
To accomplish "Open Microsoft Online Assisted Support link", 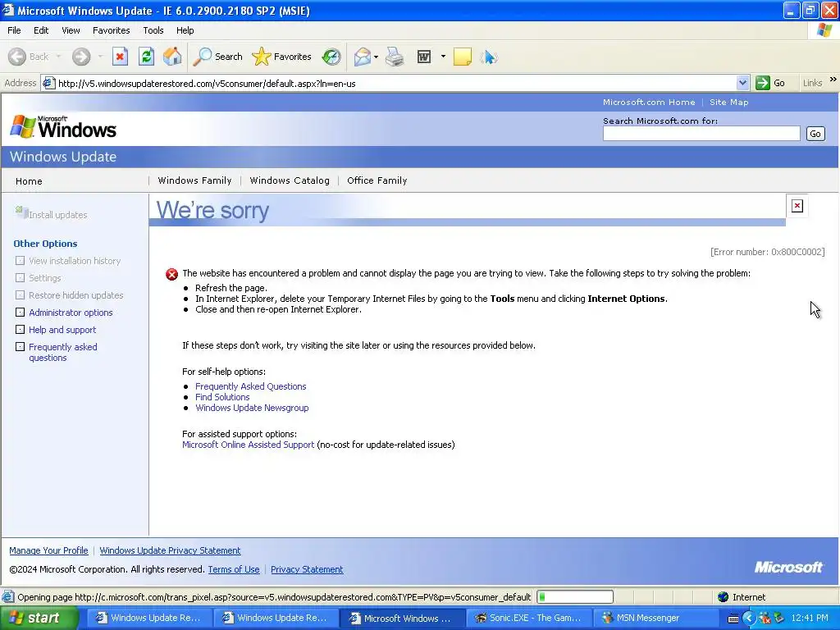I will [248, 445].
